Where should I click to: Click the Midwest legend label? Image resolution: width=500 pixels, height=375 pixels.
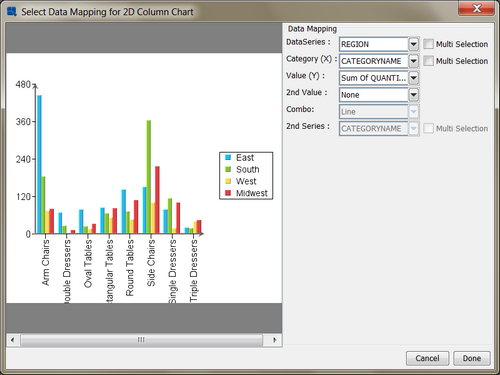[252, 193]
